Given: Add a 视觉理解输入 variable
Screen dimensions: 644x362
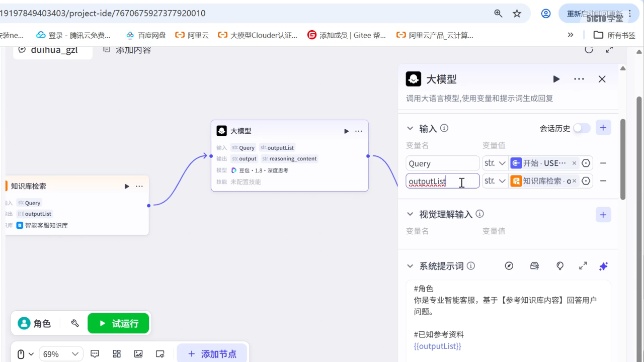Looking at the screenshot, I should coord(603,215).
